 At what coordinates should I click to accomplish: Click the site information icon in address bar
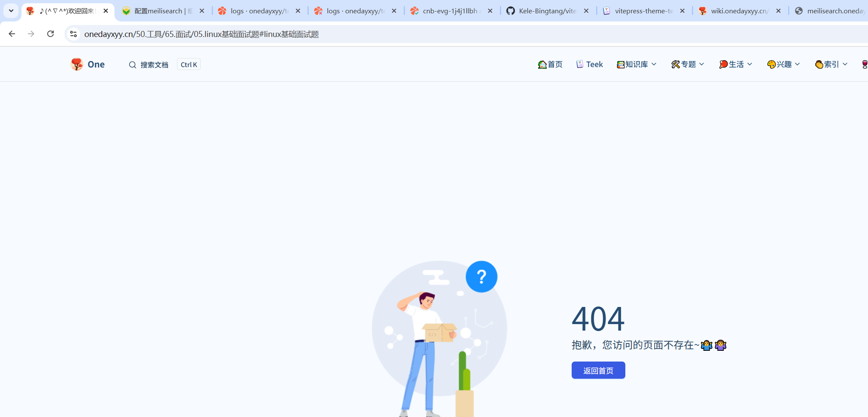[x=73, y=34]
